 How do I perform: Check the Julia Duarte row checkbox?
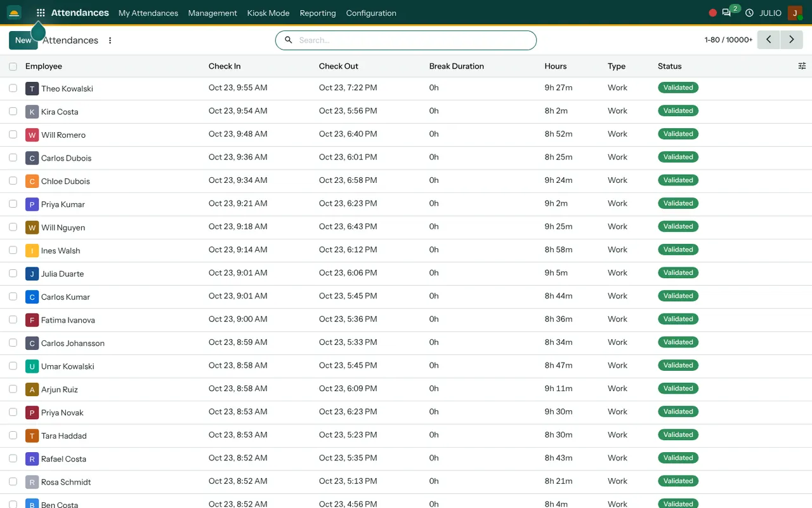(x=13, y=273)
